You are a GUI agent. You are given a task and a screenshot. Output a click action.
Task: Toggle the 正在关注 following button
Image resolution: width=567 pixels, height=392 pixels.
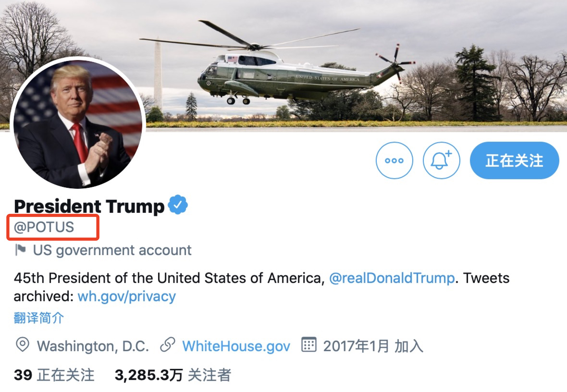[514, 160]
